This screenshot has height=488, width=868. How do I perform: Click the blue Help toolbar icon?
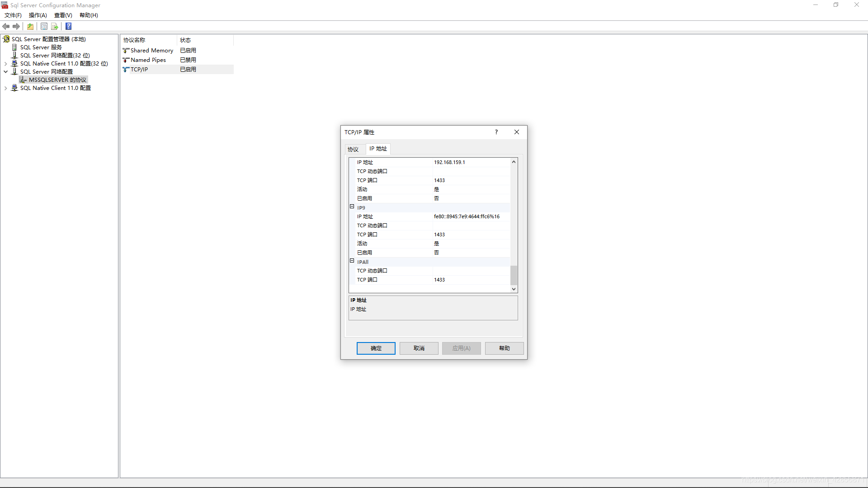point(68,26)
